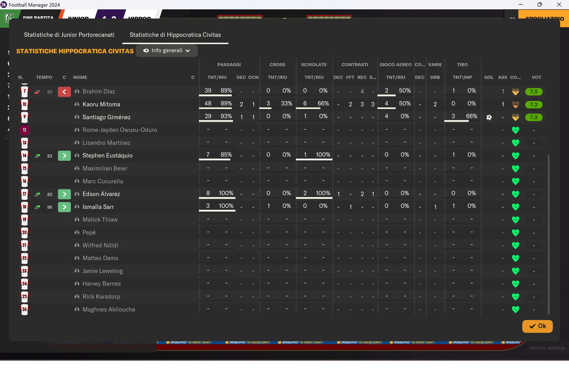Click shirt number 9 icon for Santiago Giménez
This screenshot has width=569, height=392.
click(25, 117)
